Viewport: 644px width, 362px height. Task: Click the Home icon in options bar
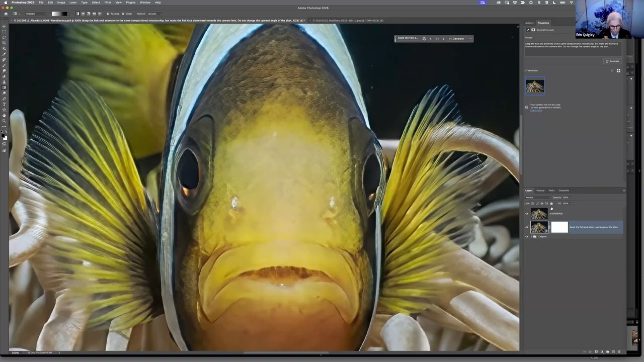pos(6,14)
